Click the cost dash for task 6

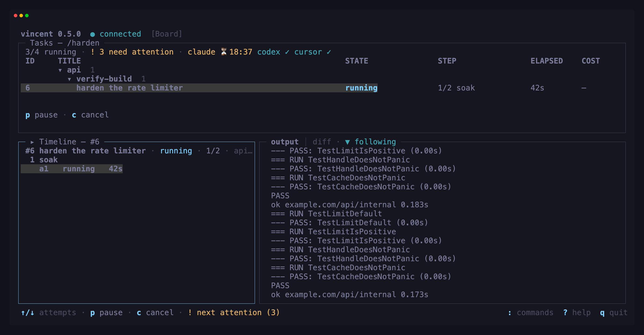[584, 88]
